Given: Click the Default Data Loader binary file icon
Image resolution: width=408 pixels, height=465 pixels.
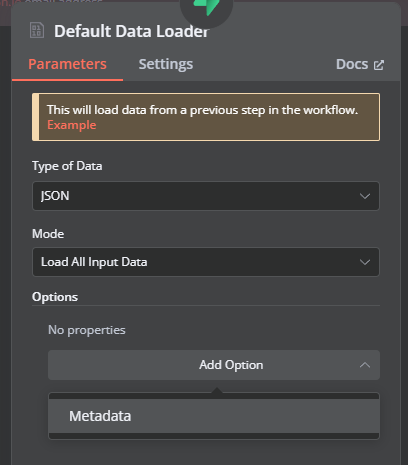Looking at the screenshot, I should (37, 30).
